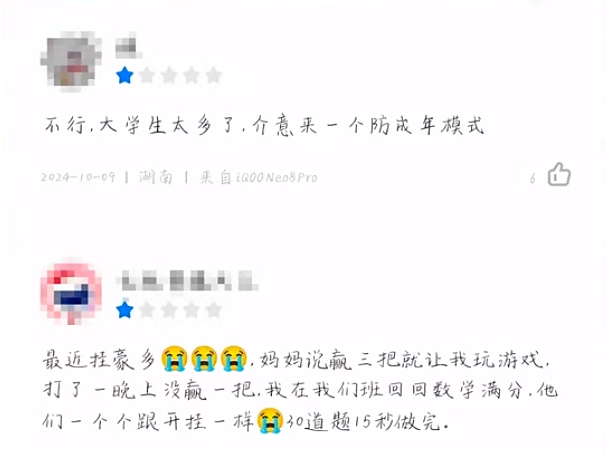The height and width of the screenshot is (454, 606).
Task: Select the fifth star of the 最近挂豪多 review
Action: (213, 310)
